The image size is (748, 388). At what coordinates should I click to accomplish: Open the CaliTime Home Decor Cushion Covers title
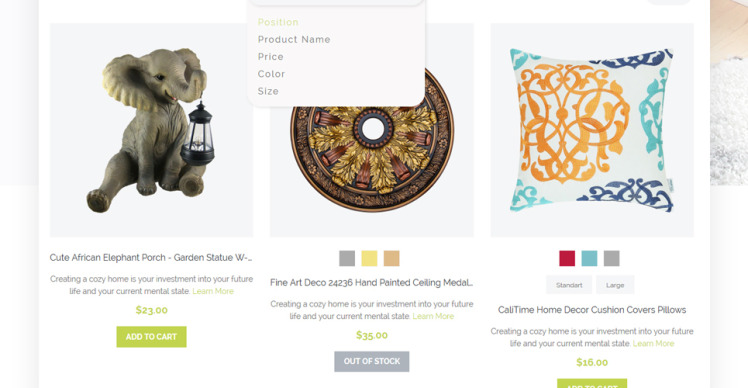(592, 310)
